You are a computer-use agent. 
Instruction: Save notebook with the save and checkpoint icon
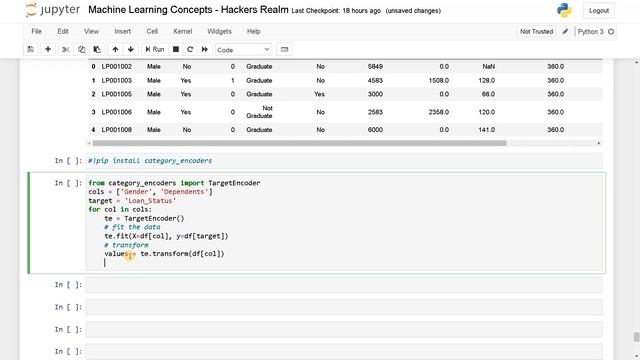click(31, 49)
